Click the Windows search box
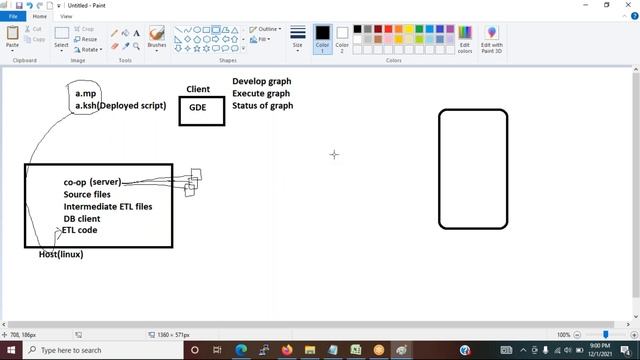Image resolution: width=640 pixels, height=360 pixels. click(x=103, y=350)
